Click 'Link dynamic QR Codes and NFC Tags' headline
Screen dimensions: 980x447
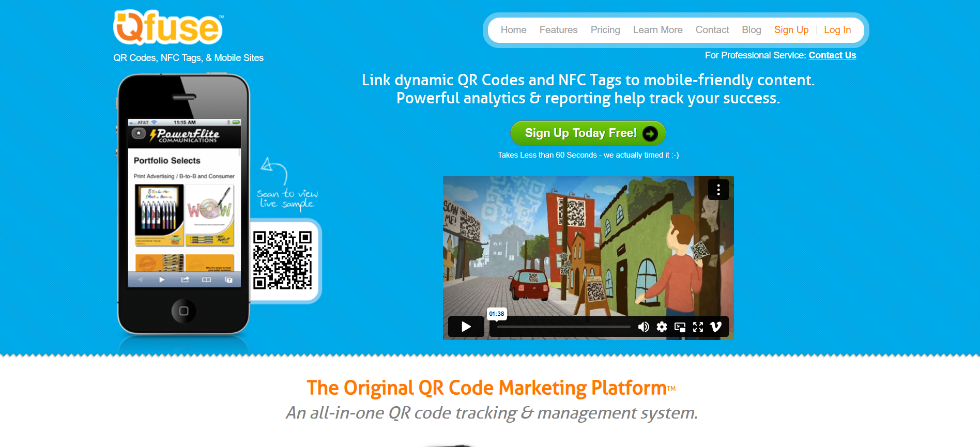tap(588, 80)
